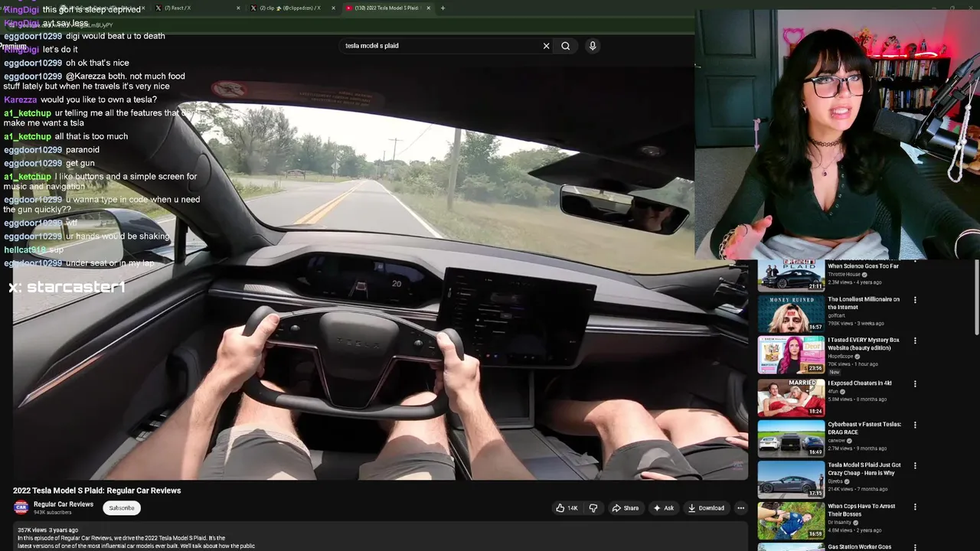Open 'When Cops Have To Arrest' thumbnail
This screenshot has height=551, width=980.
(x=791, y=520)
